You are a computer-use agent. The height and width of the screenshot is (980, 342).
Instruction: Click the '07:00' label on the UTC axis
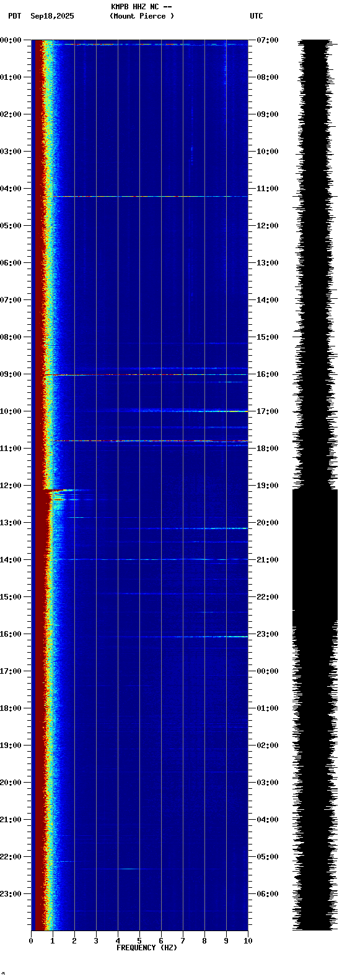coord(268,40)
